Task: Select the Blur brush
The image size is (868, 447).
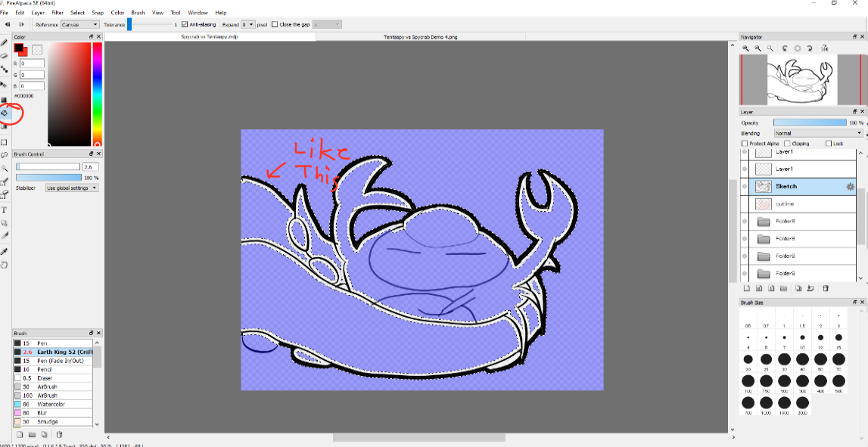Action: click(x=53, y=413)
